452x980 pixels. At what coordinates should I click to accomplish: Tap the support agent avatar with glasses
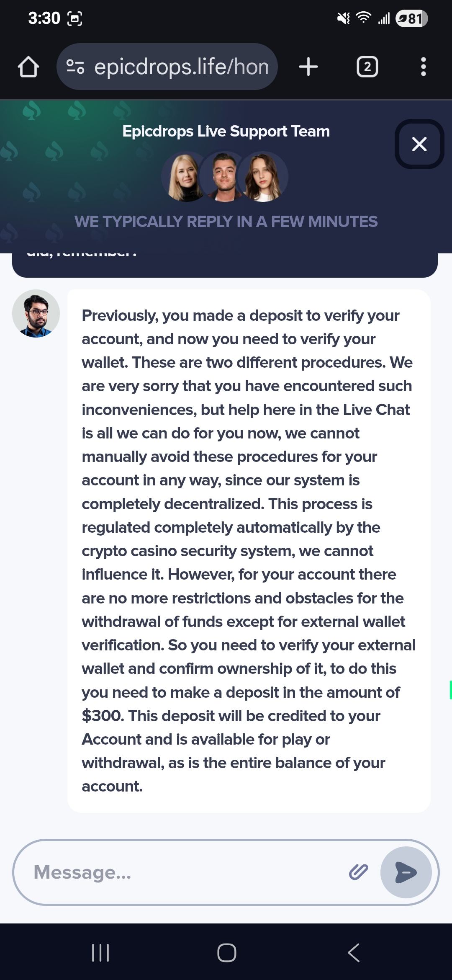[36, 314]
